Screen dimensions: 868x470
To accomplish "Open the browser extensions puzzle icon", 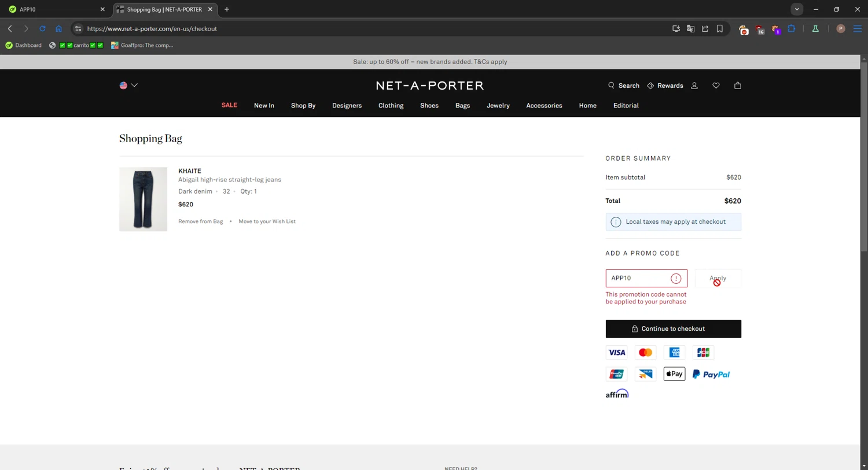I will pos(792,28).
